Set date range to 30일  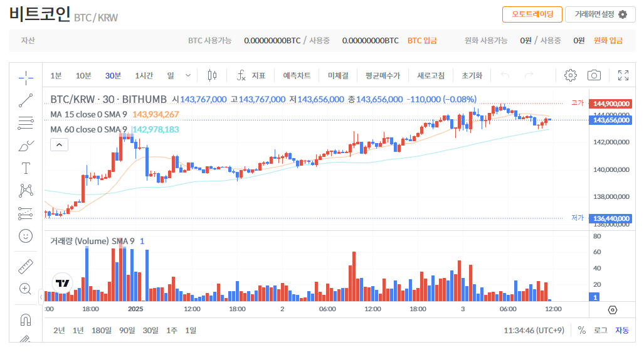tap(150, 330)
